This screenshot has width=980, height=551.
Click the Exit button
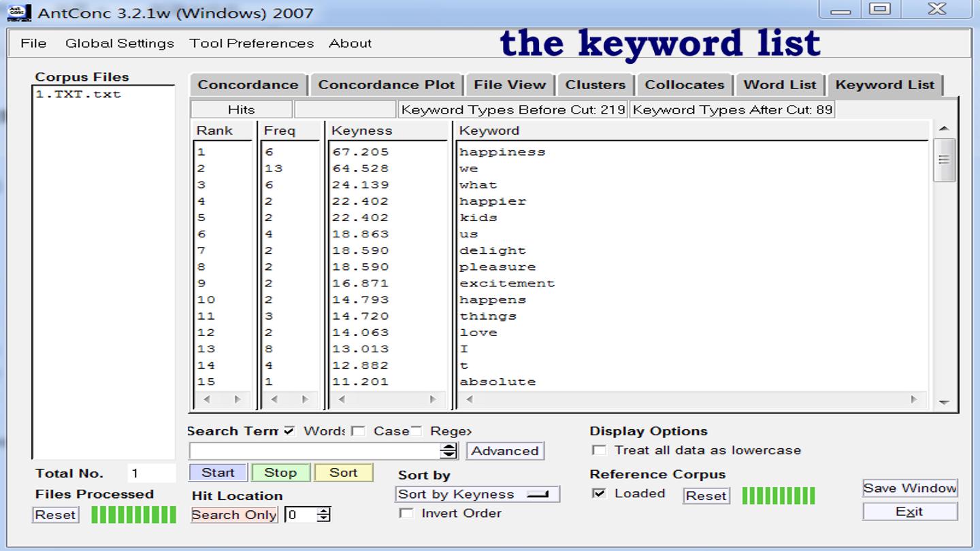910,512
